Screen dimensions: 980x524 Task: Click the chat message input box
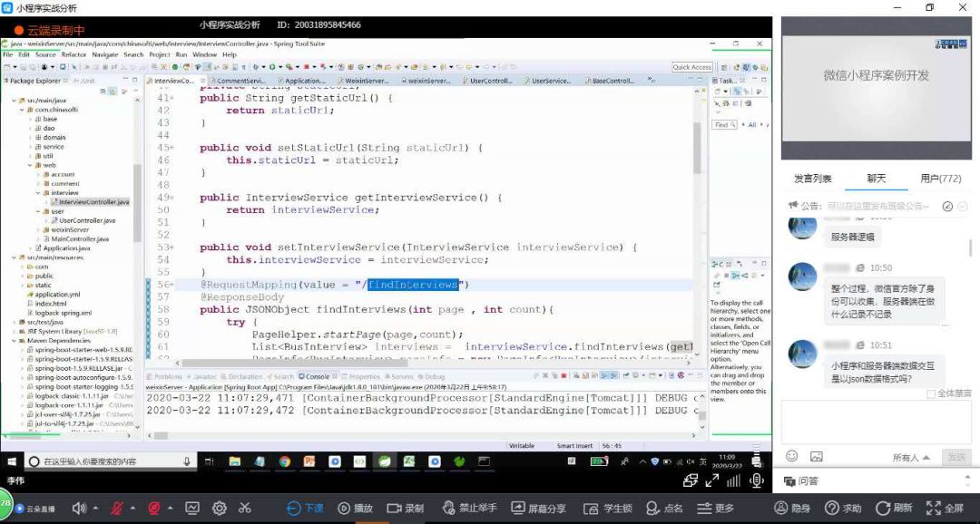[876, 421]
